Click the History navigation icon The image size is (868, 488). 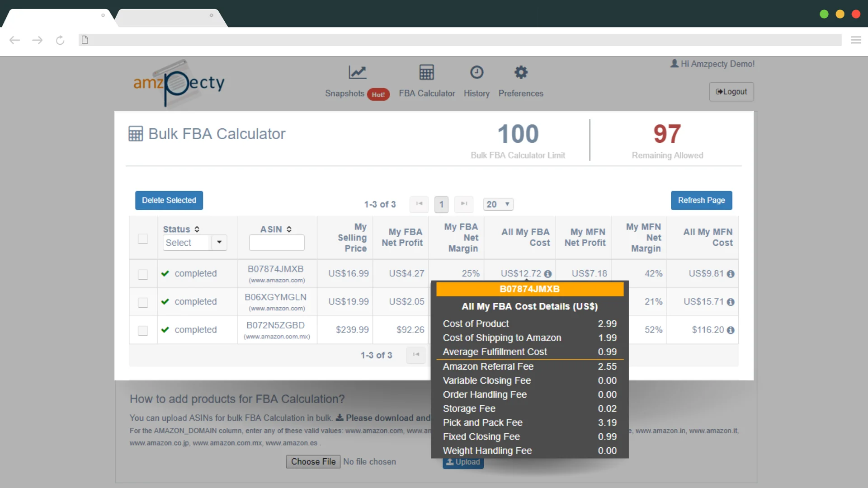click(x=477, y=72)
